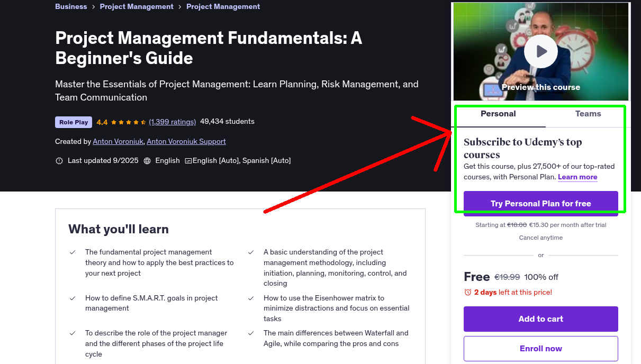Click the Cancel anytime text
Viewport: 641px width, 364px height.
point(541,238)
